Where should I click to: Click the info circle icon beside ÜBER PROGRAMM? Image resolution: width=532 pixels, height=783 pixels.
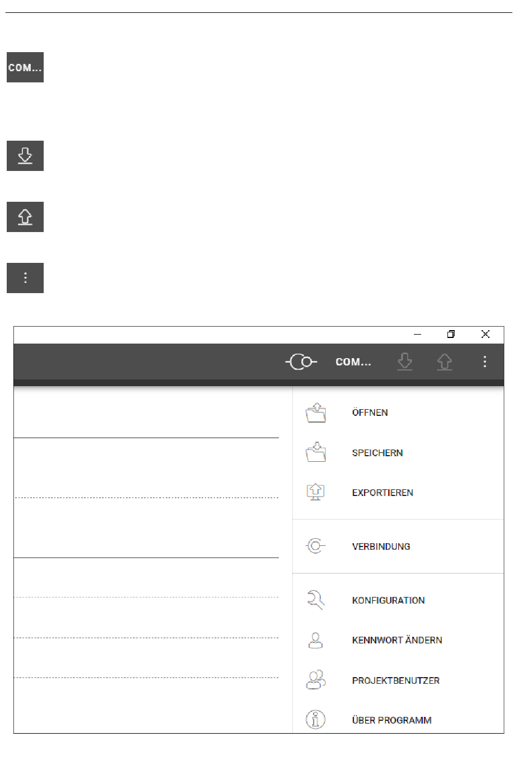pyautogui.click(x=316, y=720)
